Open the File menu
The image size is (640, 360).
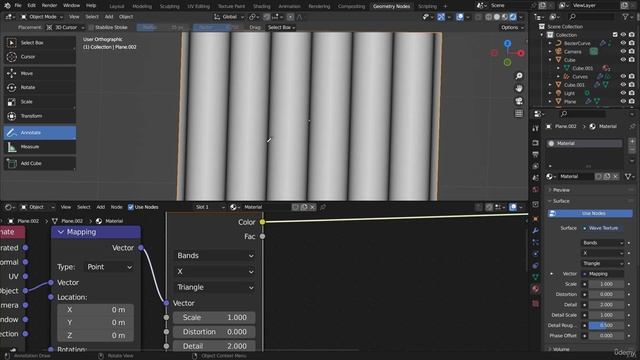pyautogui.click(x=18, y=6)
